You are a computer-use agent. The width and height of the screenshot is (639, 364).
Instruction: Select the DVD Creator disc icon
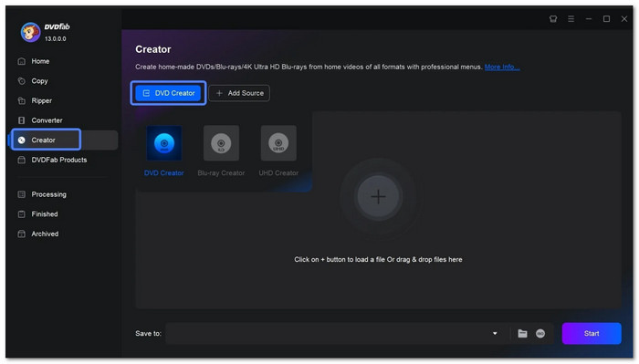tap(164, 143)
